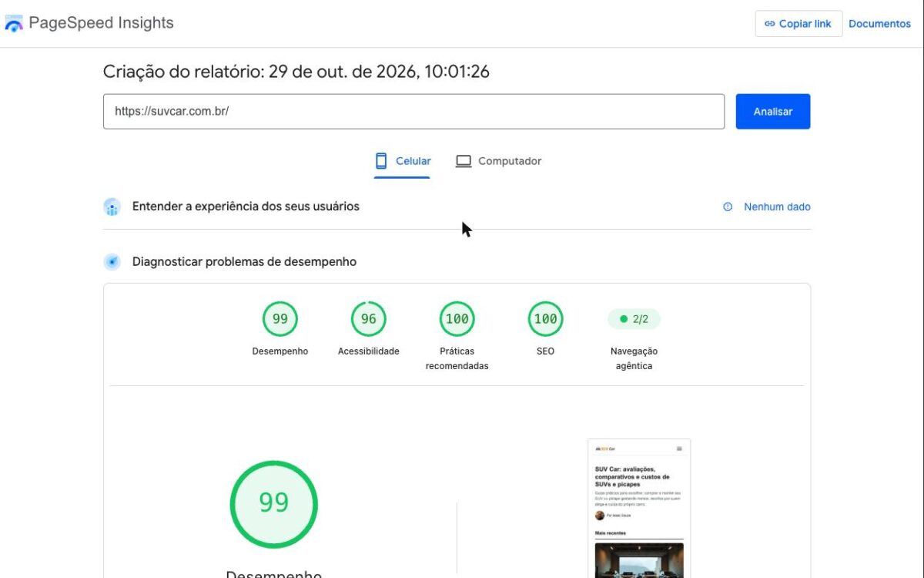Viewport: 924px width, 578px height.
Task: Click the user experience section icon
Action: [x=112, y=207]
